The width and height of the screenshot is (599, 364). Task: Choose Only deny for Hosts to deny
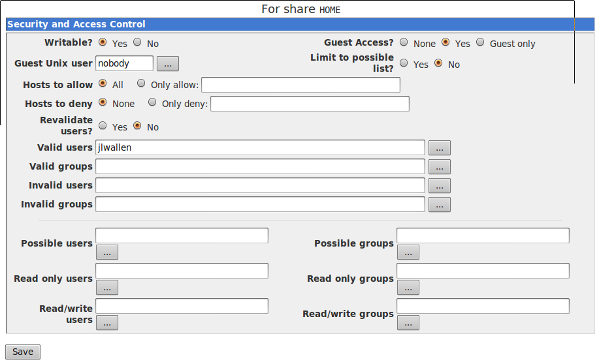pos(152,102)
